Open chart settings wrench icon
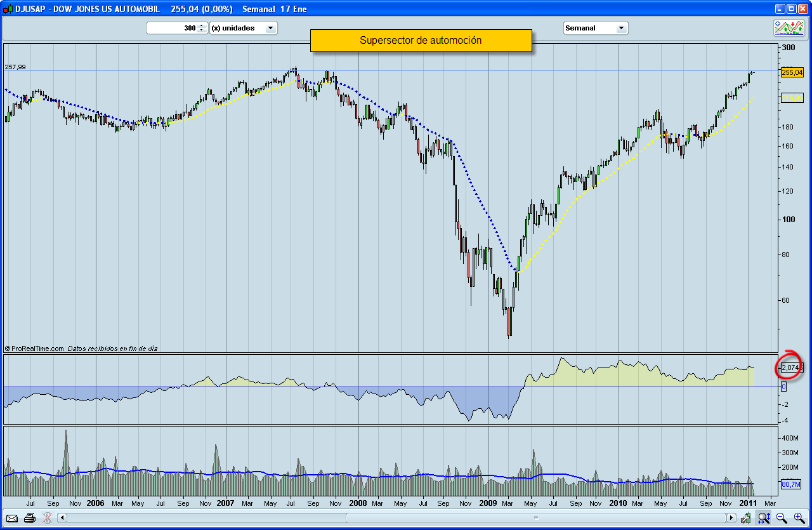Screen dimensions: 812x530 point(746,518)
